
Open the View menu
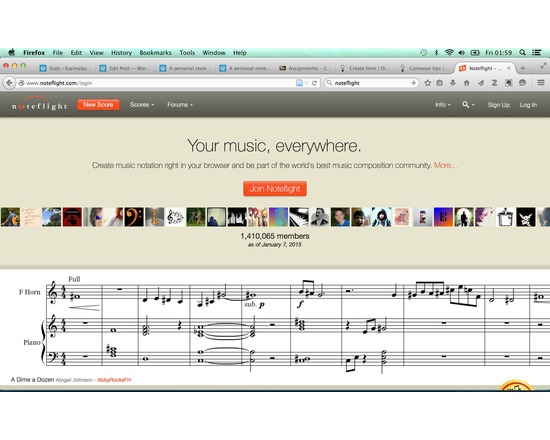tap(96, 53)
